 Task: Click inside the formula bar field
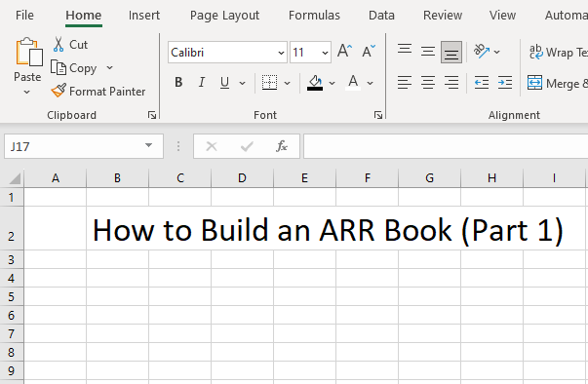(446, 146)
